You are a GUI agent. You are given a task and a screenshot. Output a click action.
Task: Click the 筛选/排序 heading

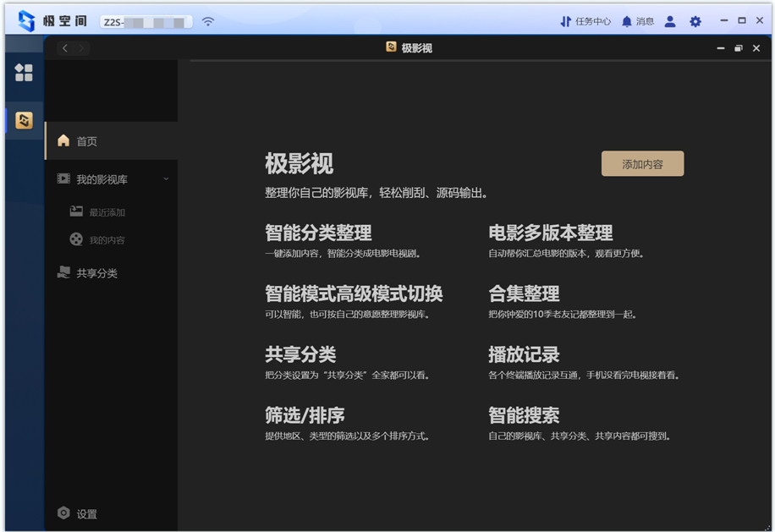[305, 415]
